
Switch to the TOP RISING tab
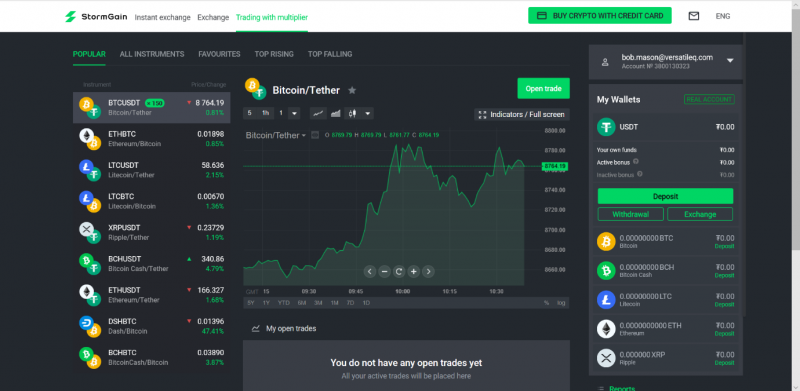(x=274, y=54)
